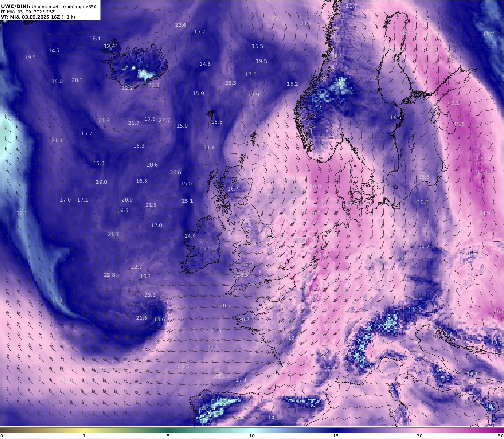Click the 14.6 value on the map
504x439 pixels.
tap(205, 64)
